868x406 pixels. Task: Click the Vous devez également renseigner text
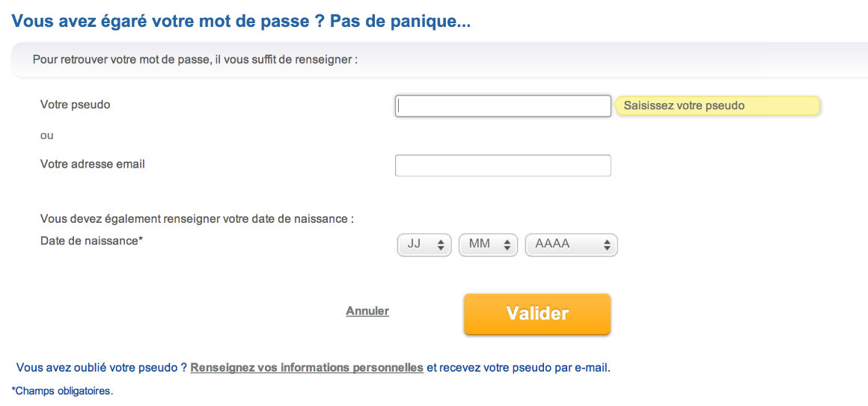point(197,219)
